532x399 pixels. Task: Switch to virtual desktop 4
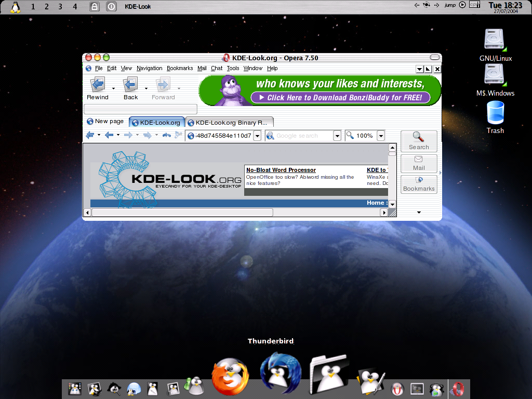tap(75, 7)
